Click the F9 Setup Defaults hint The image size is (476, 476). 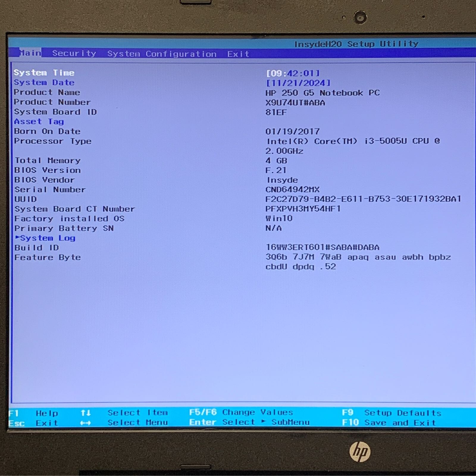point(392,413)
